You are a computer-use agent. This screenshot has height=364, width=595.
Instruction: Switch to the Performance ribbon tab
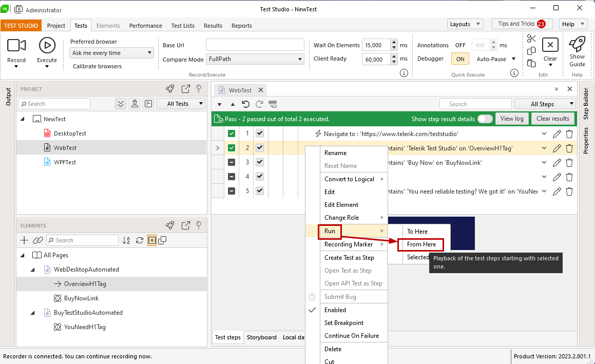pyautogui.click(x=145, y=26)
